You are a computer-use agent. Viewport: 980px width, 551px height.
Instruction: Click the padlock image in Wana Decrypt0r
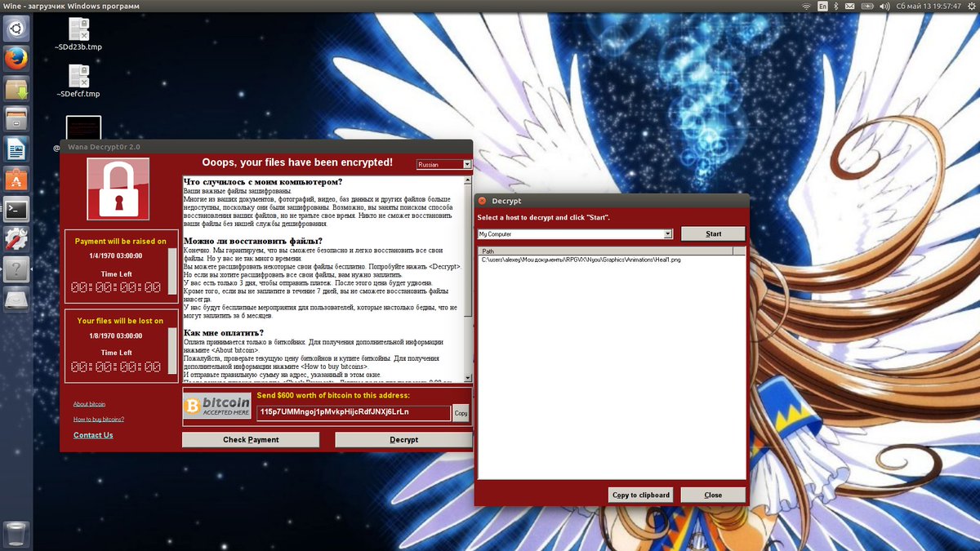pyautogui.click(x=118, y=189)
